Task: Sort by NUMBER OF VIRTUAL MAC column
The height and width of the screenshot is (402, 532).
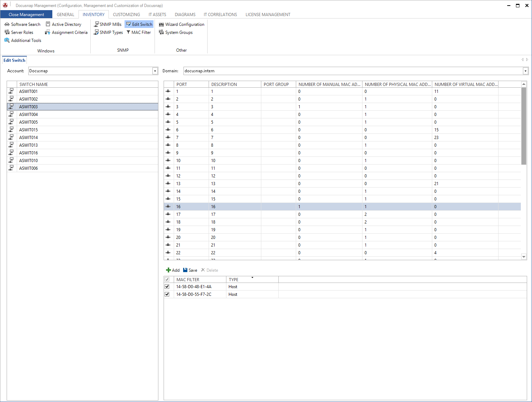Action: point(465,84)
